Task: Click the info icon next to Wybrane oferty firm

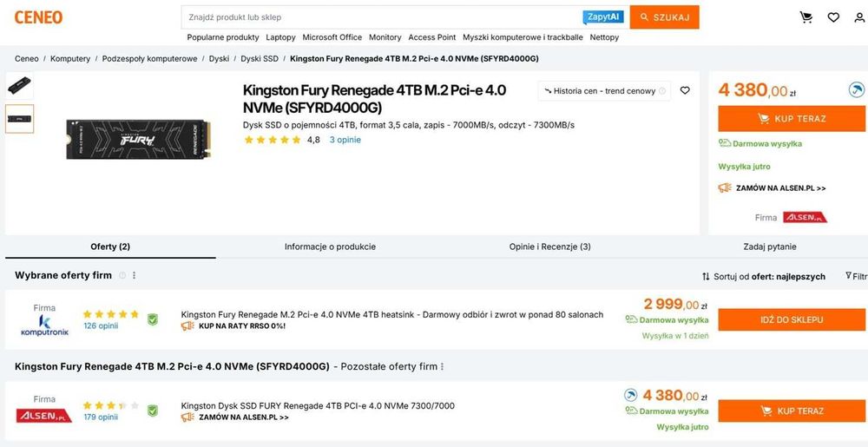Action: click(122, 275)
